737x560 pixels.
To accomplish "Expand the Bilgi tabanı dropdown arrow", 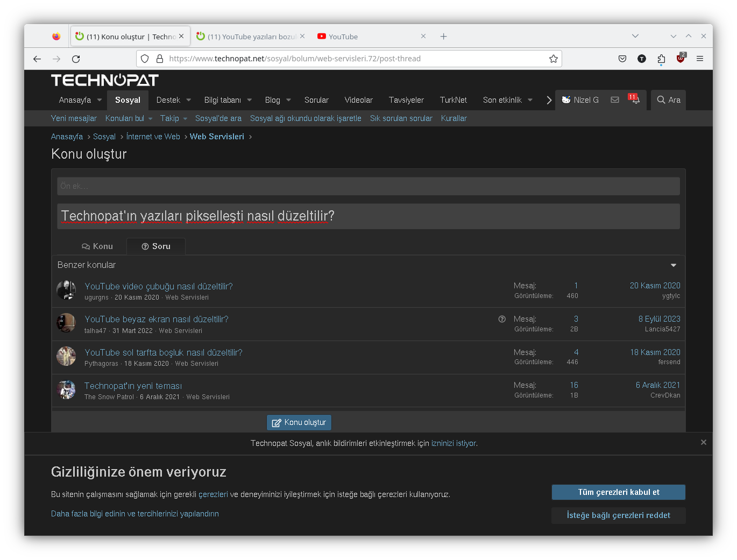I will pos(250,100).
